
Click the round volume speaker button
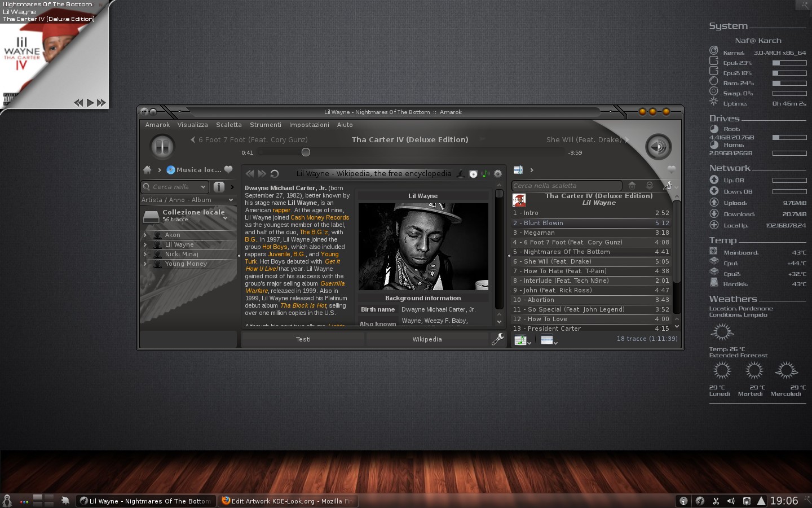pos(658,147)
